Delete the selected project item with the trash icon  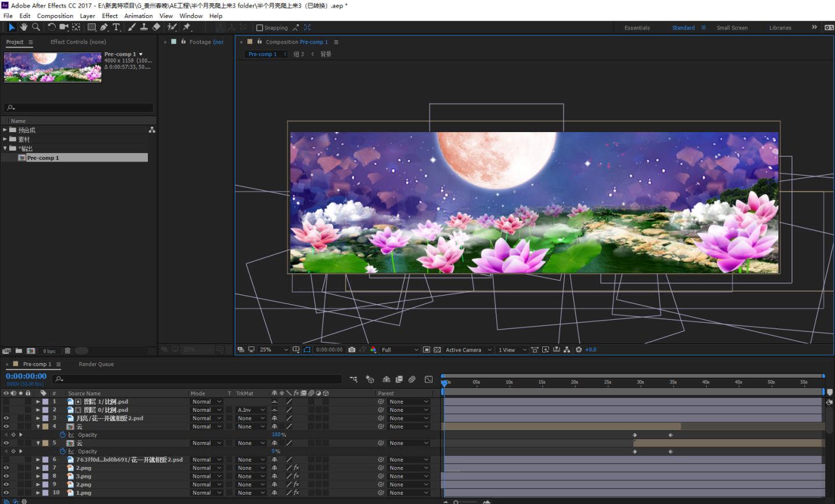coord(67,351)
